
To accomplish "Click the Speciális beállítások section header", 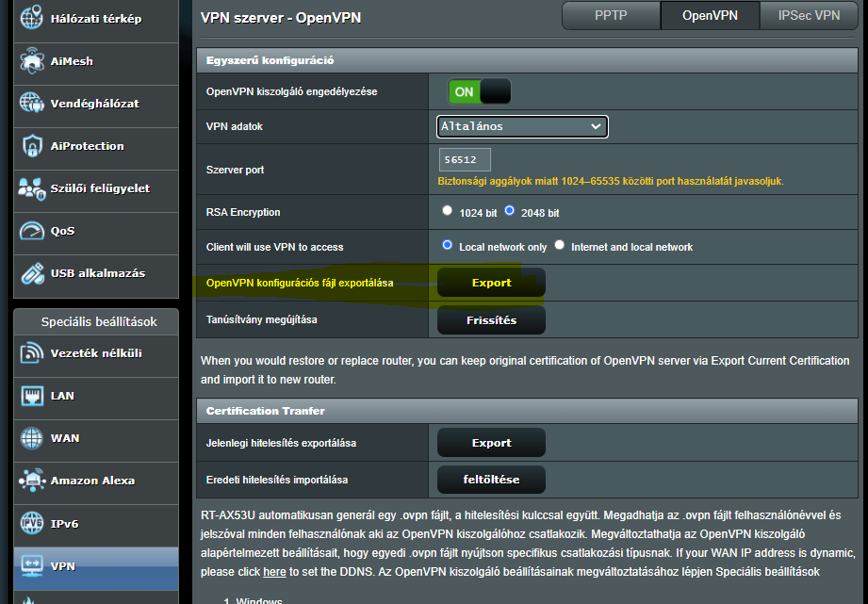I will (x=96, y=321).
